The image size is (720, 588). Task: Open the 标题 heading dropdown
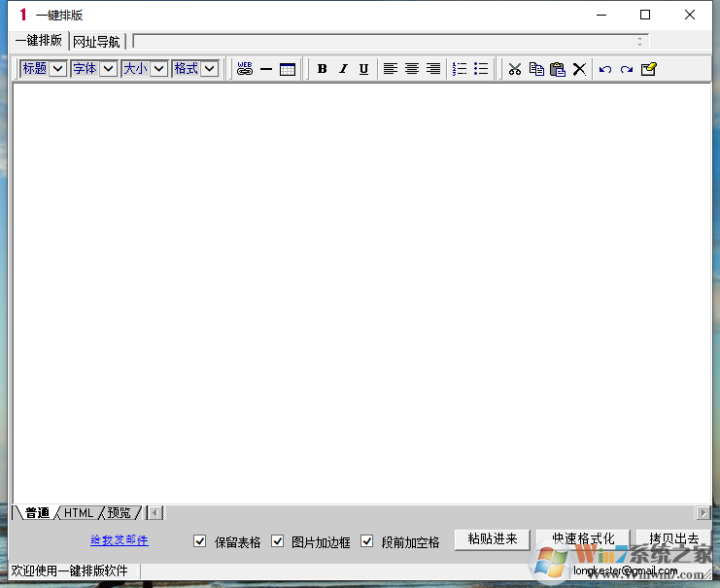(57, 69)
